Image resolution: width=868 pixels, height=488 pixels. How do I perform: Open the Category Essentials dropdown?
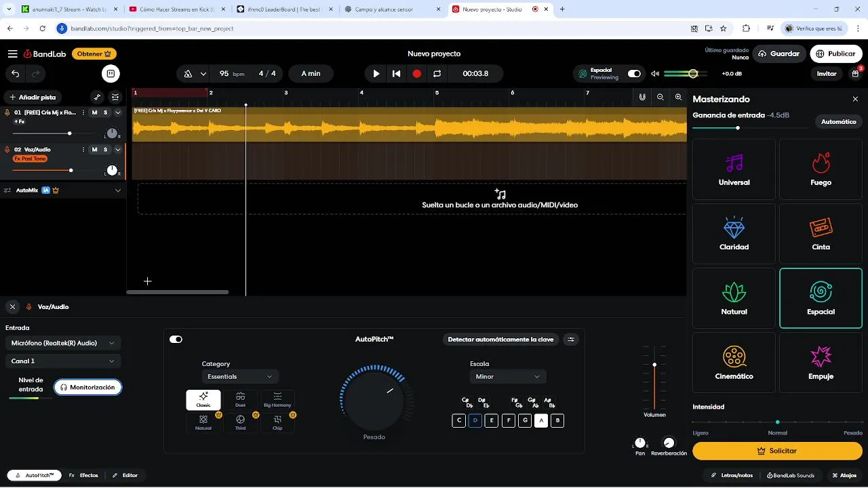(240, 376)
